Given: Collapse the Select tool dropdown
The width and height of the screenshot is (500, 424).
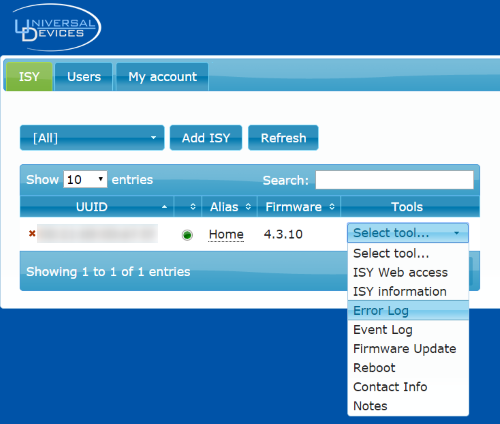Looking at the screenshot, I should (x=408, y=233).
